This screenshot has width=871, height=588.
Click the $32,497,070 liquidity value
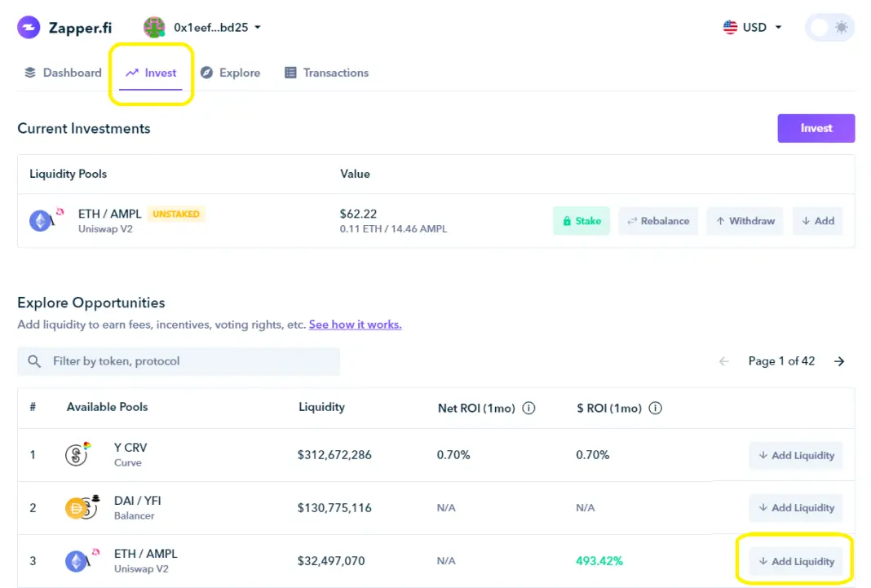click(331, 561)
